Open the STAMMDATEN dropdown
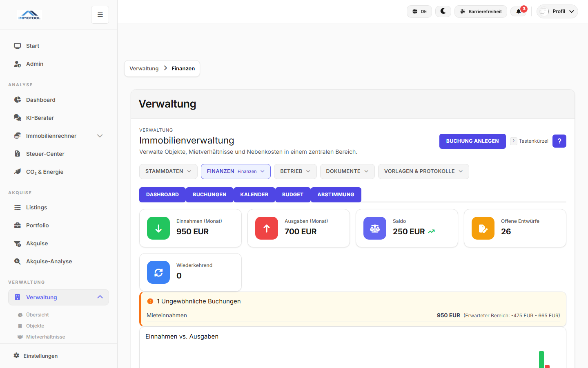The height and width of the screenshot is (368, 588). 168,171
